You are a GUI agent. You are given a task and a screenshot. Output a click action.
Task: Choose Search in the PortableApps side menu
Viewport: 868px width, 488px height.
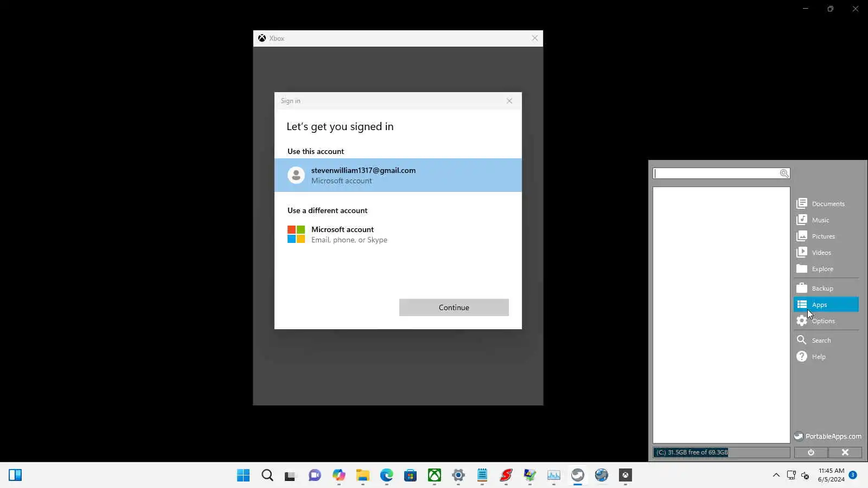(x=826, y=341)
